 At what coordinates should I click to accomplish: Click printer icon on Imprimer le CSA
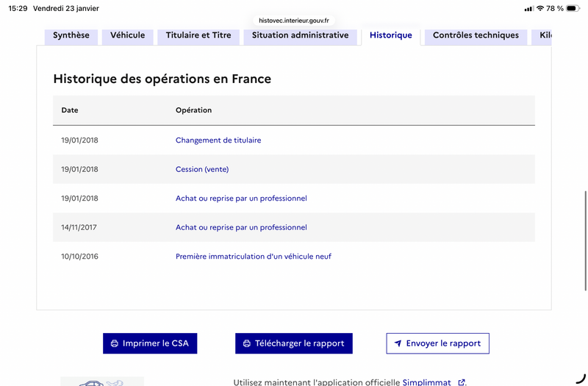click(115, 343)
